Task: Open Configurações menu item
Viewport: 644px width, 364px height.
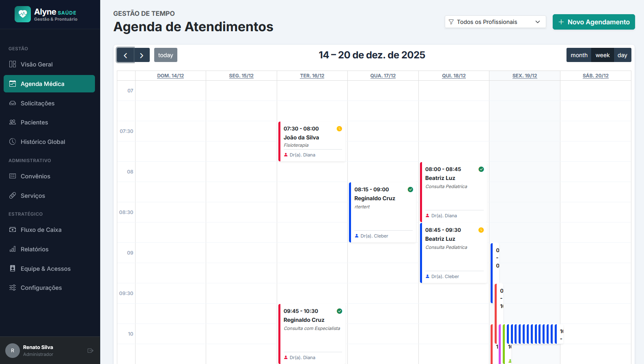Action: pos(49,287)
